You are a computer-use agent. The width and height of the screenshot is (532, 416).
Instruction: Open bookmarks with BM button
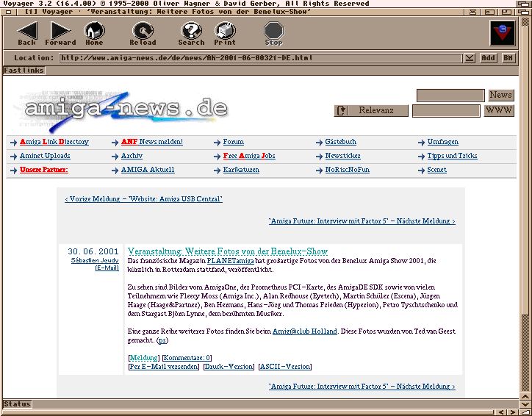(x=508, y=58)
